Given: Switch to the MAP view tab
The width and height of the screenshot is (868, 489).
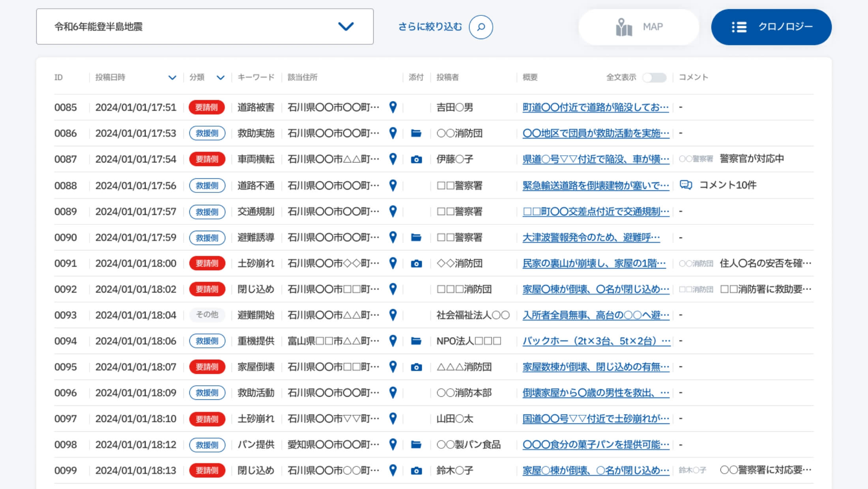Looking at the screenshot, I should pyautogui.click(x=639, y=27).
